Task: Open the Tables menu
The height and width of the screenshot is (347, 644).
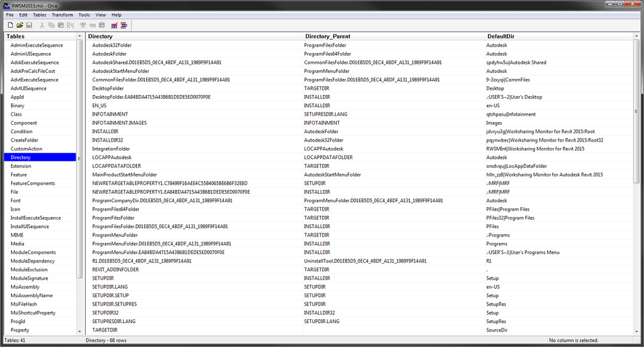Action: tap(40, 15)
